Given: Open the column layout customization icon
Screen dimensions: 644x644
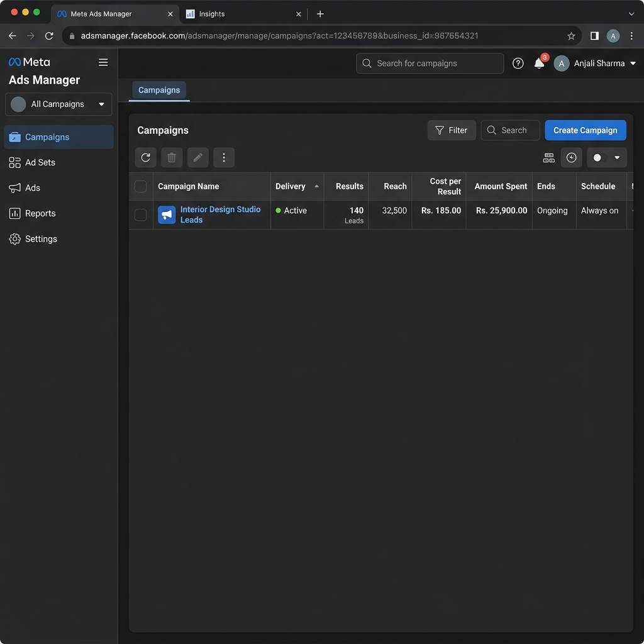Looking at the screenshot, I should (548, 157).
